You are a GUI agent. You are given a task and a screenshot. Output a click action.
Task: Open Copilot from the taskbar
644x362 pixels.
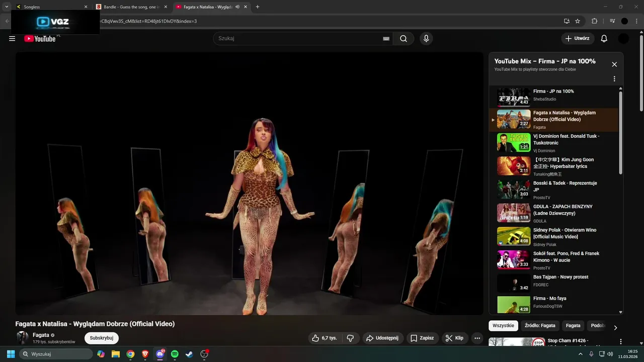pyautogui.click(x=101, y=354)
